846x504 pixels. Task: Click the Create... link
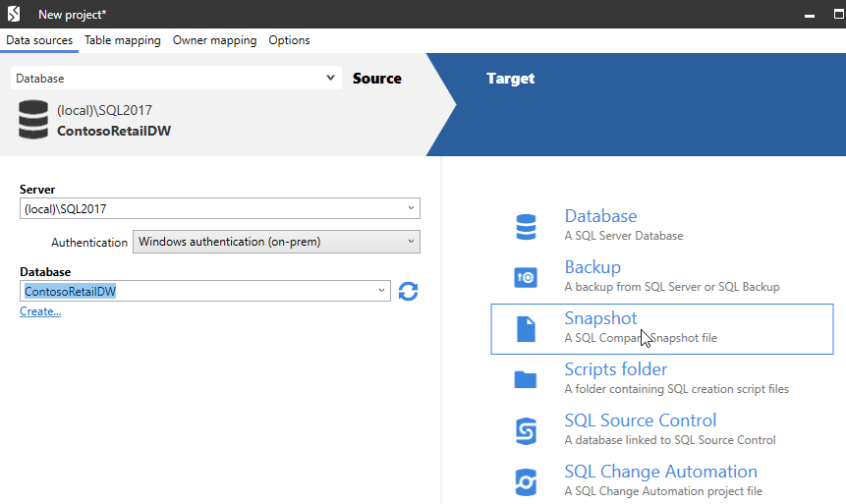pyautogui.click(x=40, y=311)
